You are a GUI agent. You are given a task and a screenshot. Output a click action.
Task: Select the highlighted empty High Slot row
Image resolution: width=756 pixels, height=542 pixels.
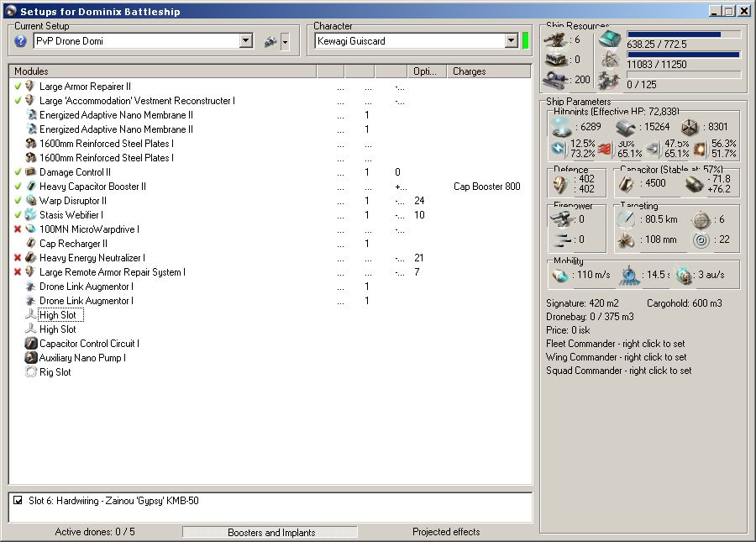tap(60, 315)
